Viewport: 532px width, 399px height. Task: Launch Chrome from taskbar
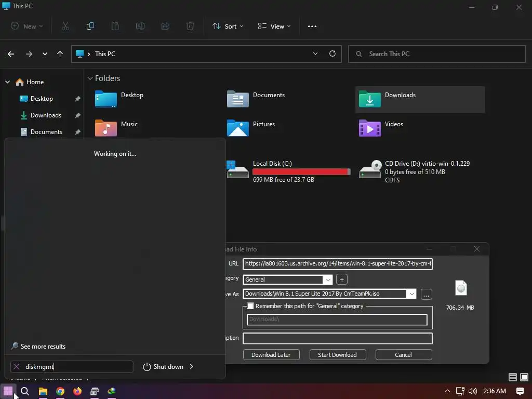coord(60,391)
